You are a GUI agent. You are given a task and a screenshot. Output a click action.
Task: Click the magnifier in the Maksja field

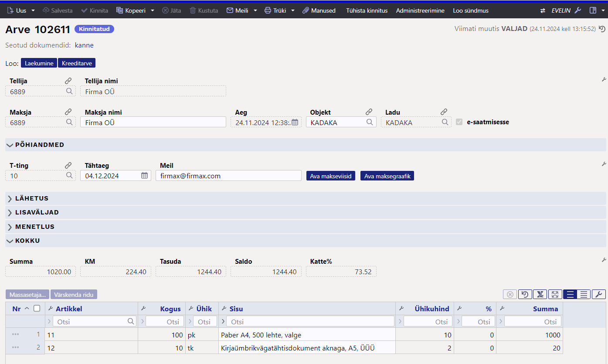coord(69,122)
